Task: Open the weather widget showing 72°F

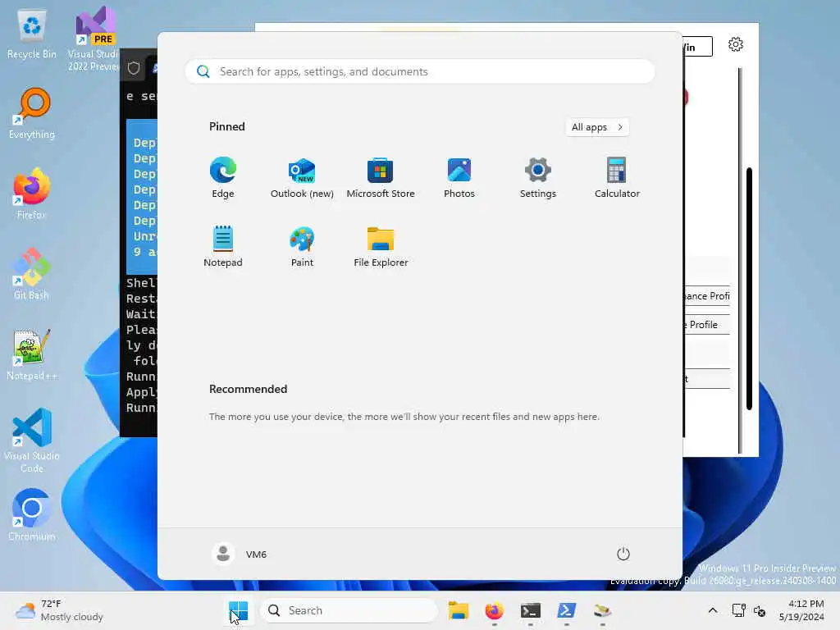Action: pyautogui.click(x=59, y=610)
